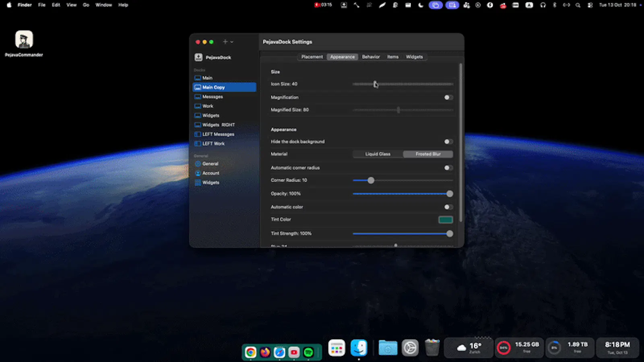
Task: Select the Widgets dock under Docks
Action: click(x=224, y=115)
